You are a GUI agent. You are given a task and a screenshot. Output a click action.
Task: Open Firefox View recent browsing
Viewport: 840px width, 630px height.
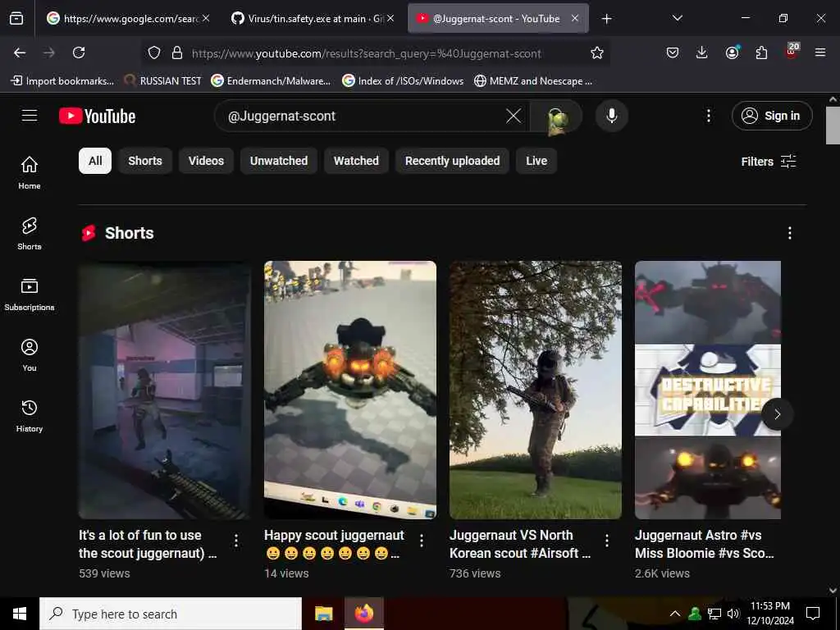click(16, 19)
